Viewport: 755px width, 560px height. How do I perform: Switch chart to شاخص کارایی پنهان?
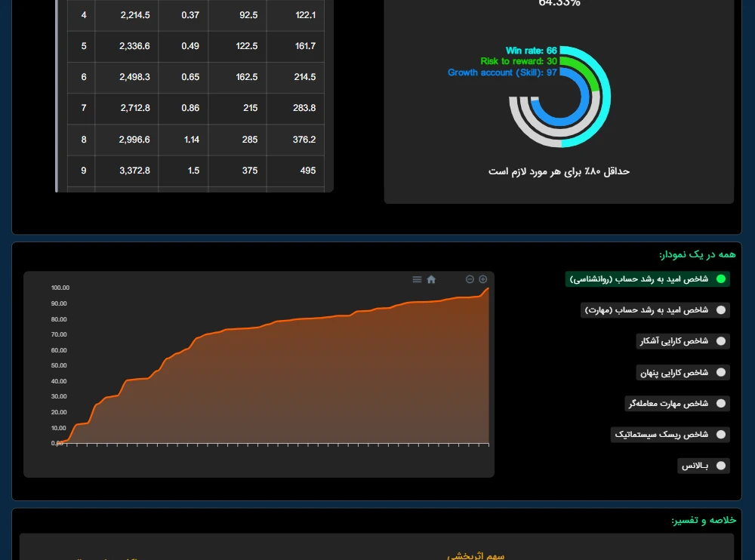[x=683, y=372]
